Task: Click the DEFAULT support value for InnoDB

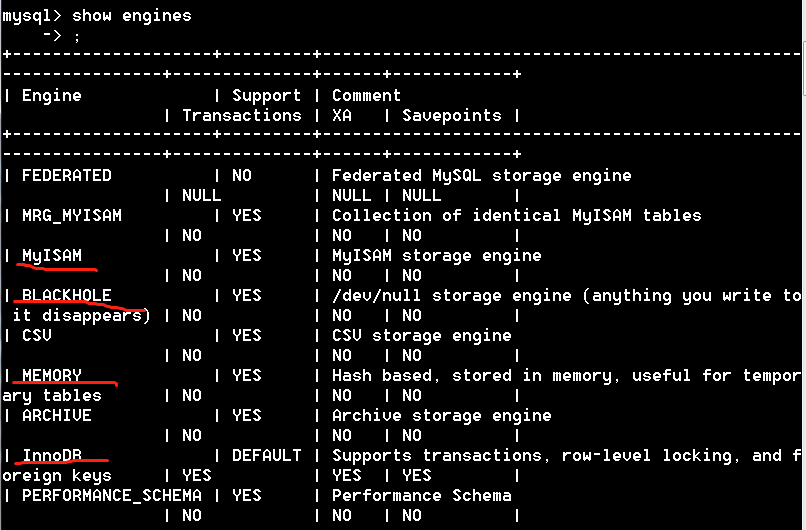Action: [x=266, y=456]
